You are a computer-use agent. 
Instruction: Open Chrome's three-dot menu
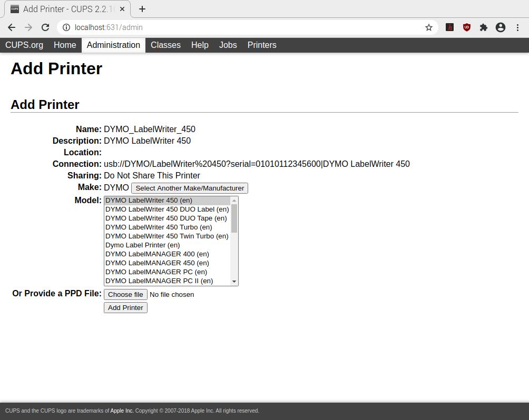(517, 27)
